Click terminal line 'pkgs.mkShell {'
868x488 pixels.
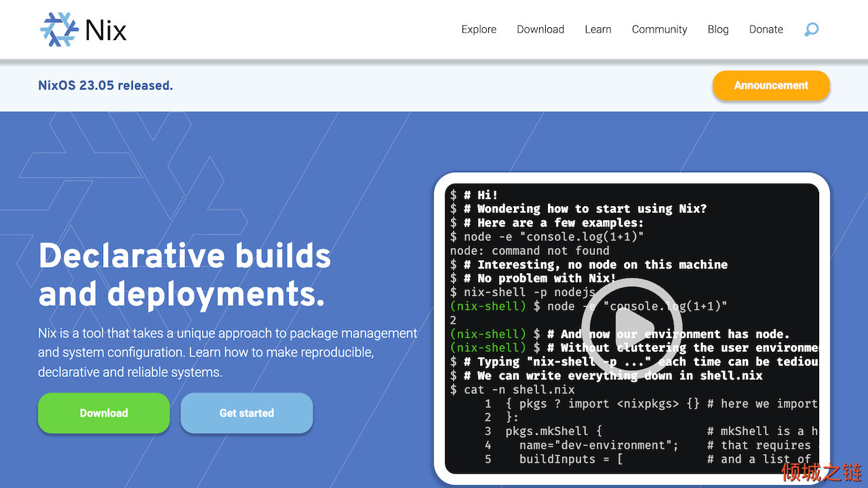pyautogui.click(x=553, y=431)
